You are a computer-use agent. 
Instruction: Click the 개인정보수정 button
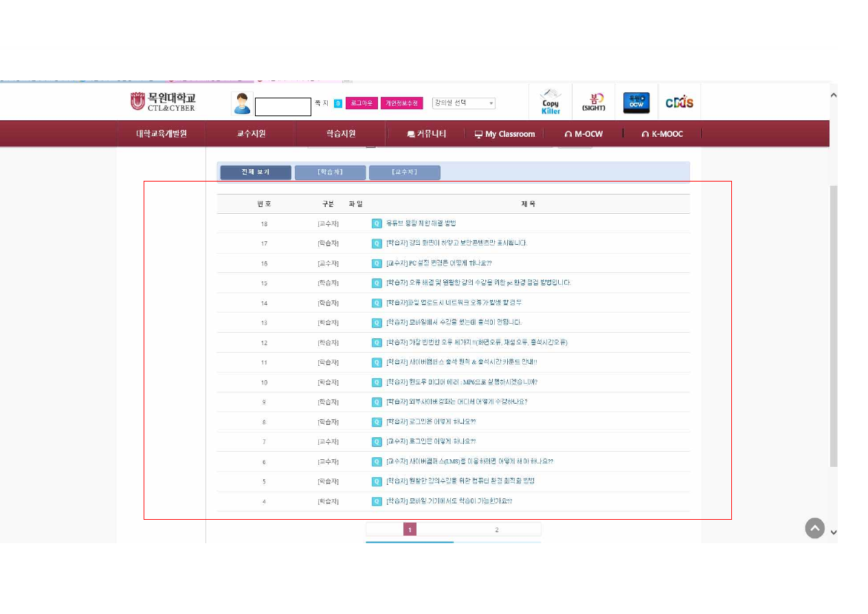[401, 103]
